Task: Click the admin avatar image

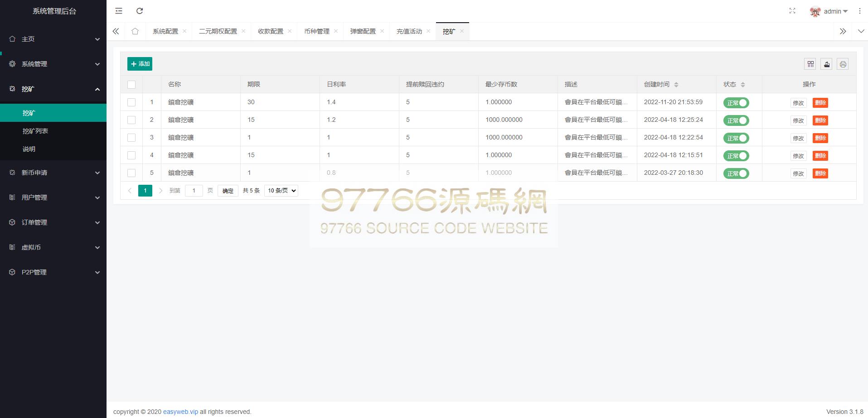Action: tap(815, 12)
